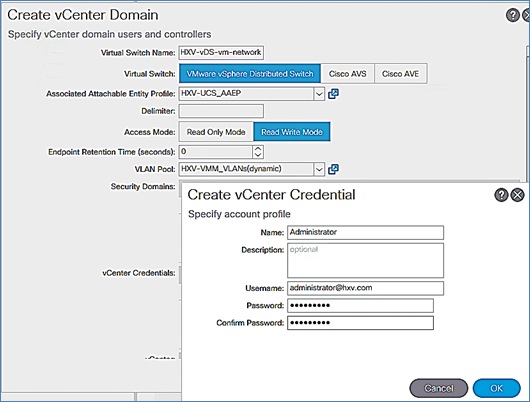Open help for Create vCenter Domain dialog
Image resolution: width=530 pixels, height=402 pixels.
coord(512,15)
